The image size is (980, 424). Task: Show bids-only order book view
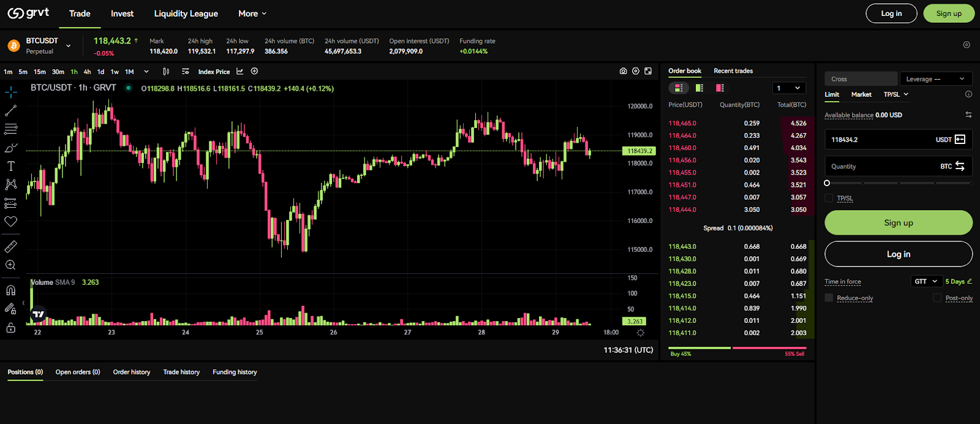699,88
